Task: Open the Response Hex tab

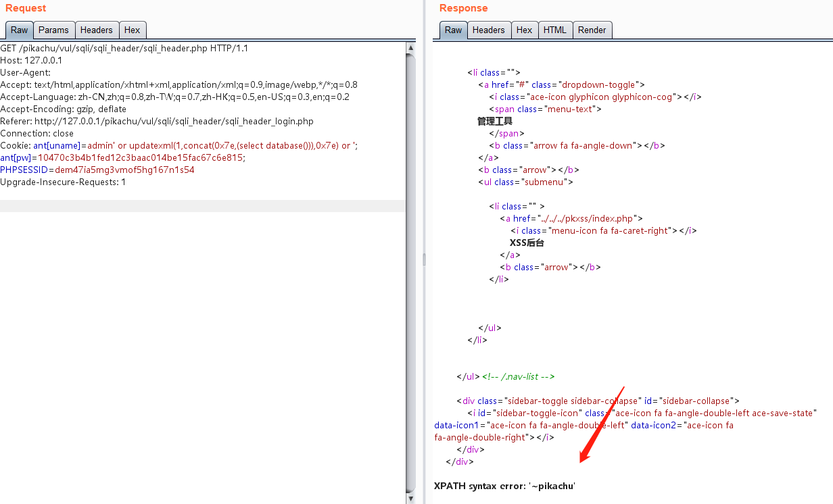Action: 525,30
